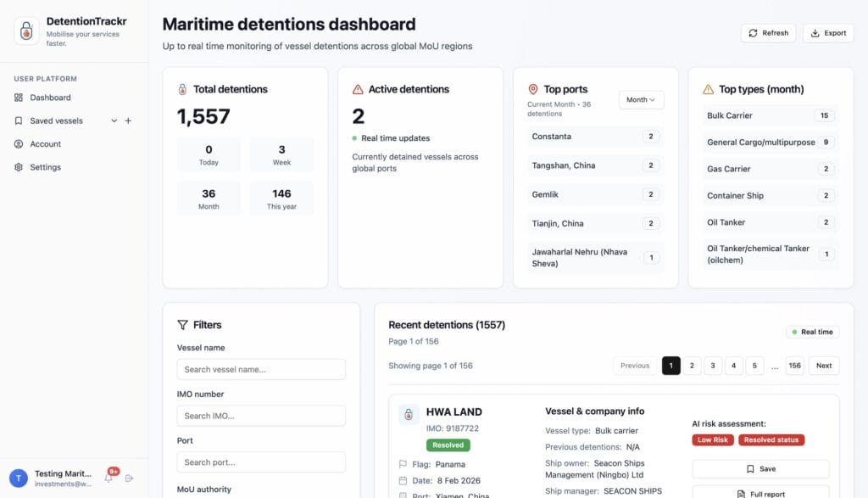Click the Week detentions tile
The height and width of the screenshot is (498, 868).
click(x=281, y=154)
